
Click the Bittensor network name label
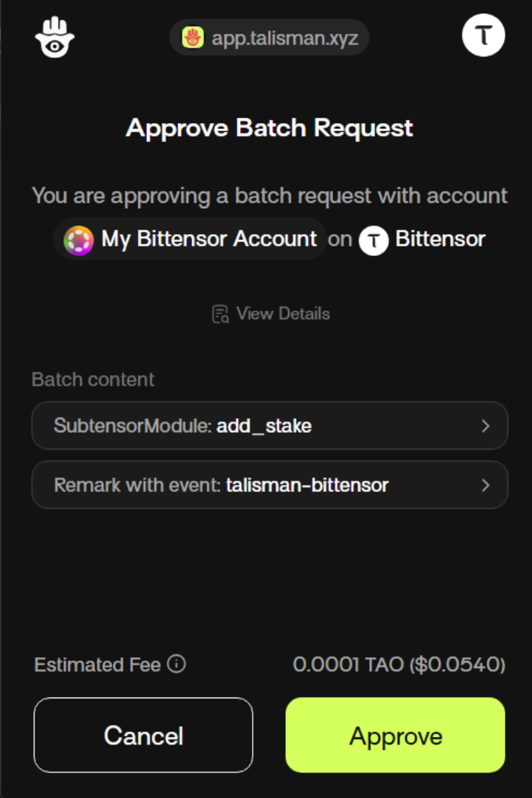440,239
